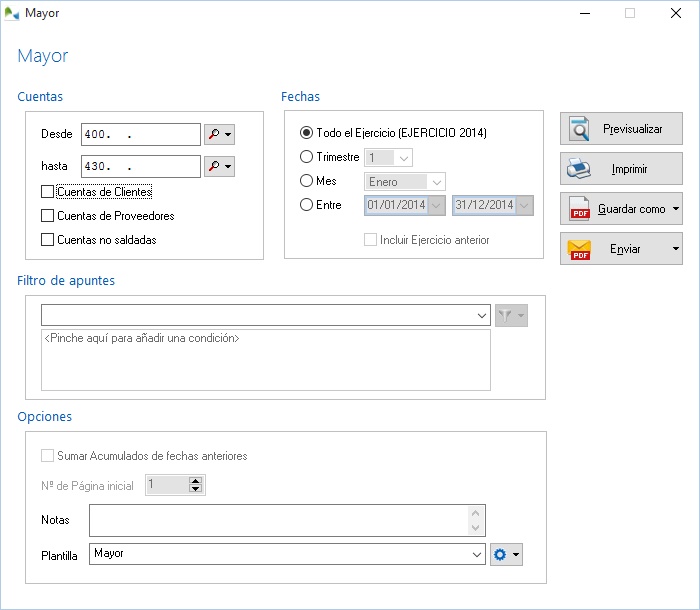Click the Imprimir printer button
This screenshot has height=610, width=700.
point(620,169)
